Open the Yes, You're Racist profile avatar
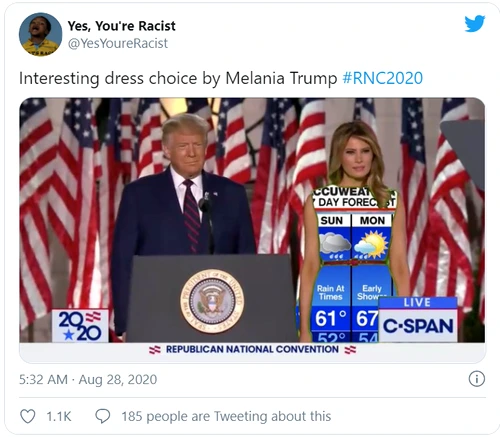The width and height of the screenshot is (500, 437). click(40, 34)
